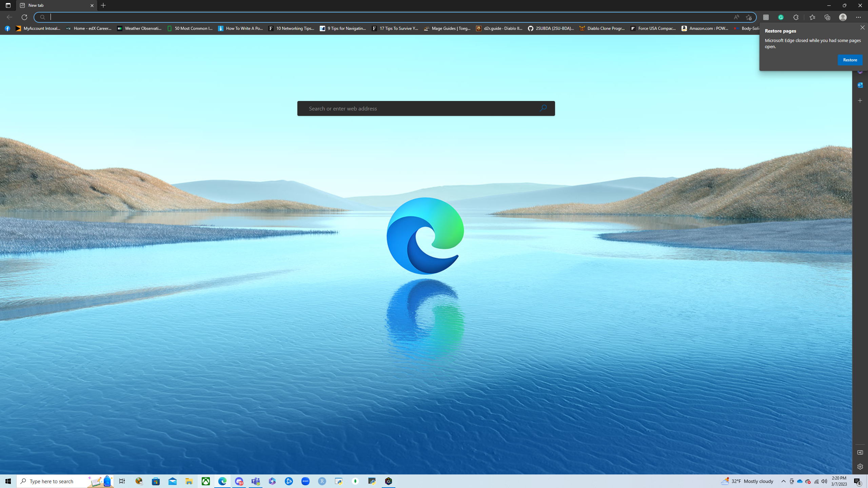This screenshot has width=868, height=488.
Task: Dismiss the Restore pages notification
Action: (862, 27)
